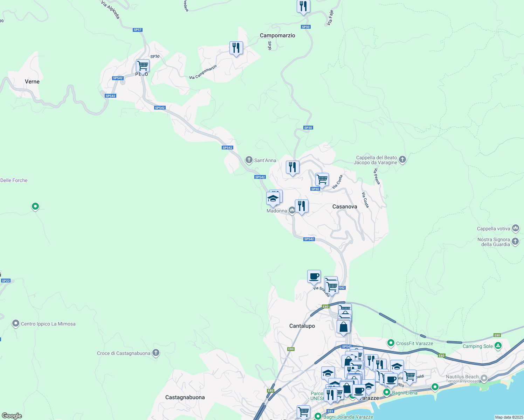
Task: Open the Sant'Anna church marker
Action: click(249, 160)
